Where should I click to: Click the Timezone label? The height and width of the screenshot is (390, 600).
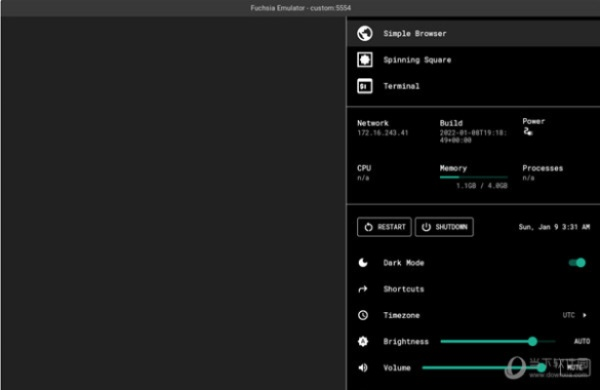401,315
